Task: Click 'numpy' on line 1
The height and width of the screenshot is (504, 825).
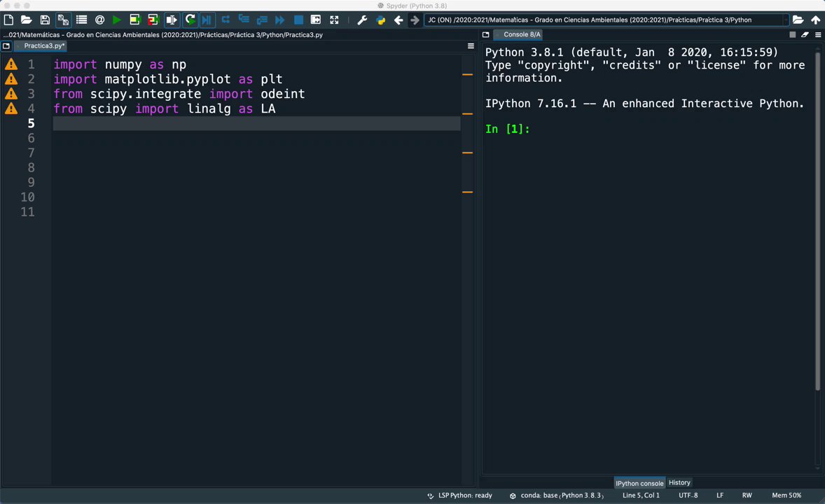Action: (123, 64)
